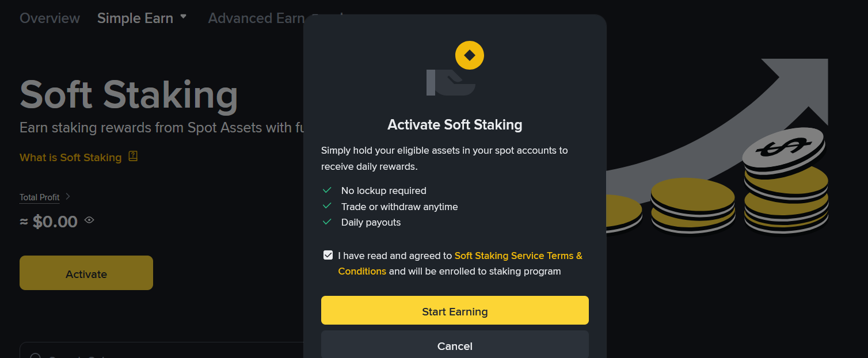Screen dimensions: 868x358
Task: Open the Advanced Earn tab
Action: [256, 18]
